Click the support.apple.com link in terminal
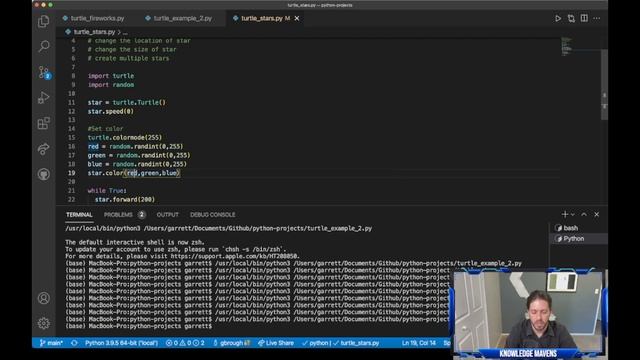 pyautogui.click(x=234, y=256)
